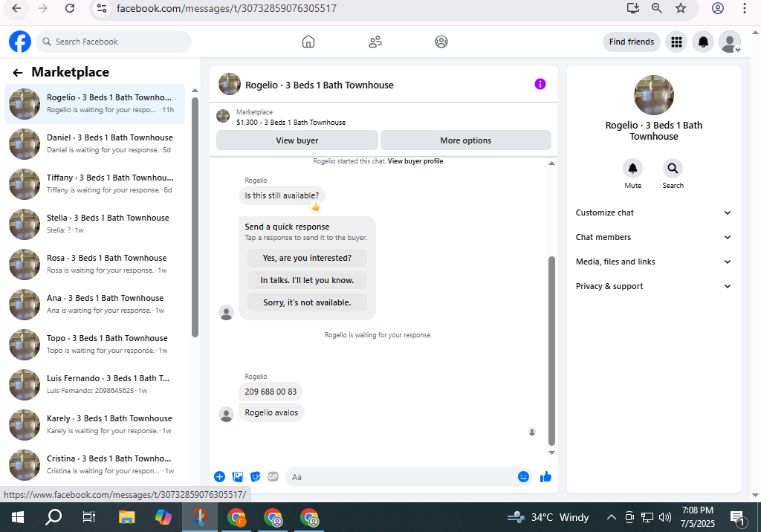
Task: Open the account profile avatar menu
Action: point(730,42)
